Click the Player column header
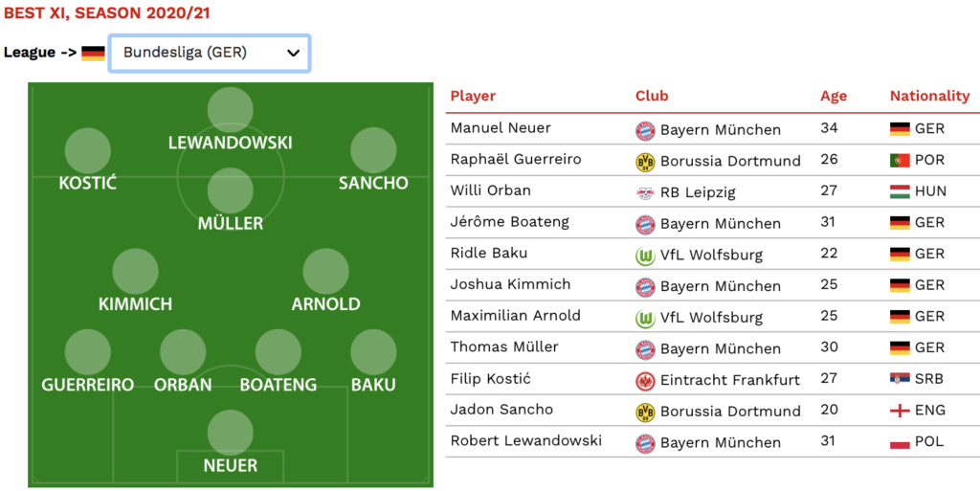 [x=473, y=96]
